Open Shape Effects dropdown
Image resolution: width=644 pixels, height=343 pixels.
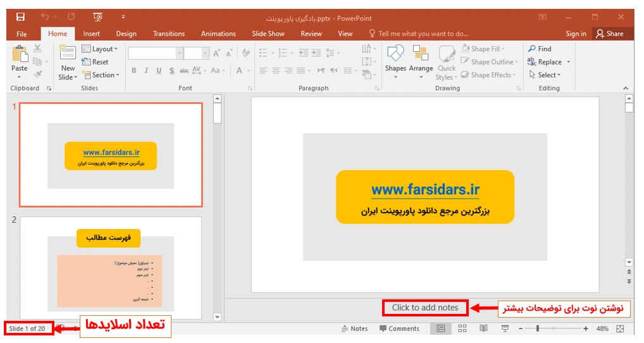[x=488, y=75]
